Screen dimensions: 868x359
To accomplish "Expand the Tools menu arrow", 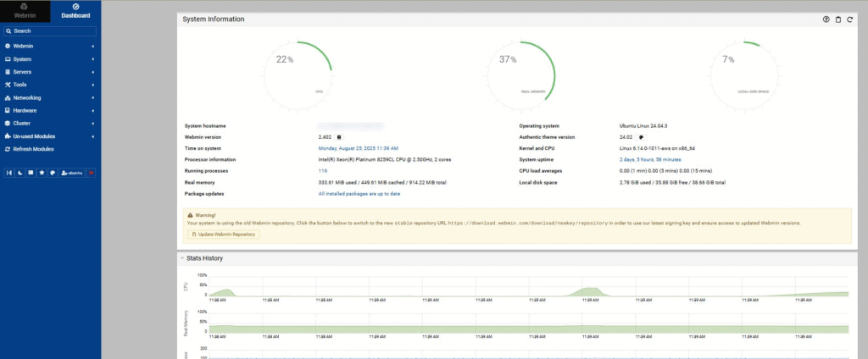I will point(93,86).
